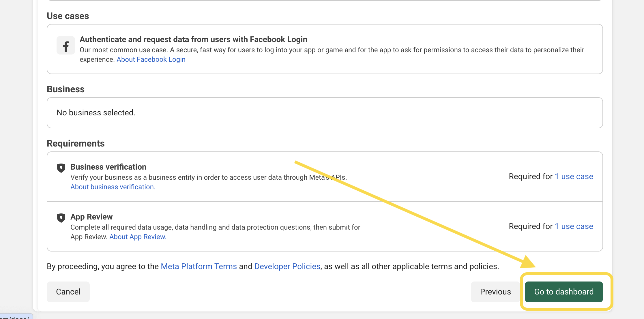The height and width of the screenshot is (319, 644).
Task: Open the About Facebook Login link
Action: (151, 59)
